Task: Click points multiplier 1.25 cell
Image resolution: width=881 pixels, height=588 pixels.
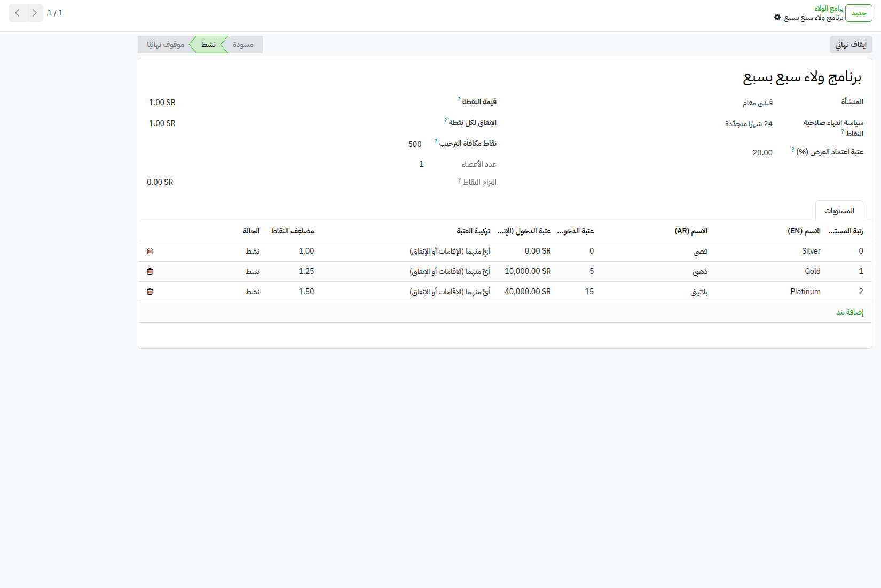Action: coord(306,271)
